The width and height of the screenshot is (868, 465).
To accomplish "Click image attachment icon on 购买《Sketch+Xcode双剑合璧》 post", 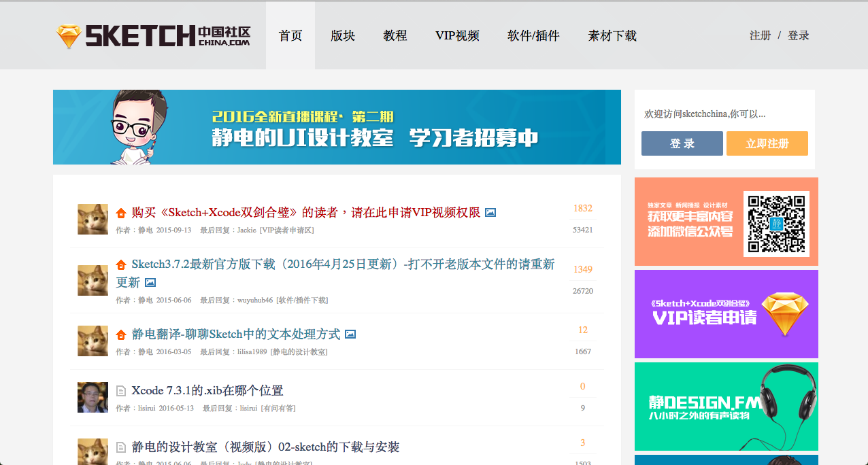I will point(490,213).
